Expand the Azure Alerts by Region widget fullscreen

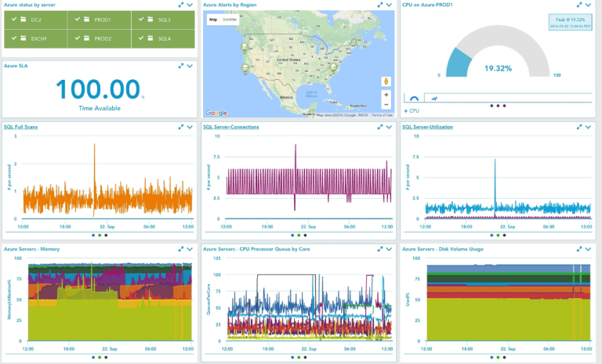[x=379, y=5]
